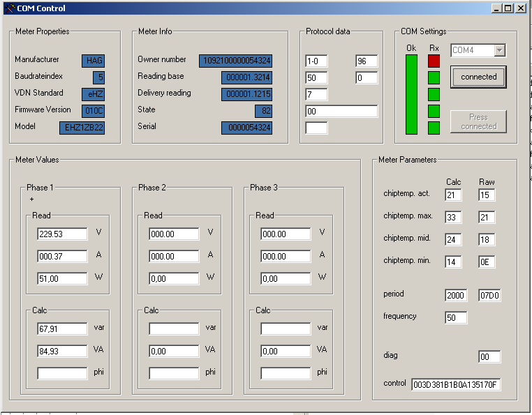
Task: Click the Protocol data field 7
Action: (x=316, y=94)
